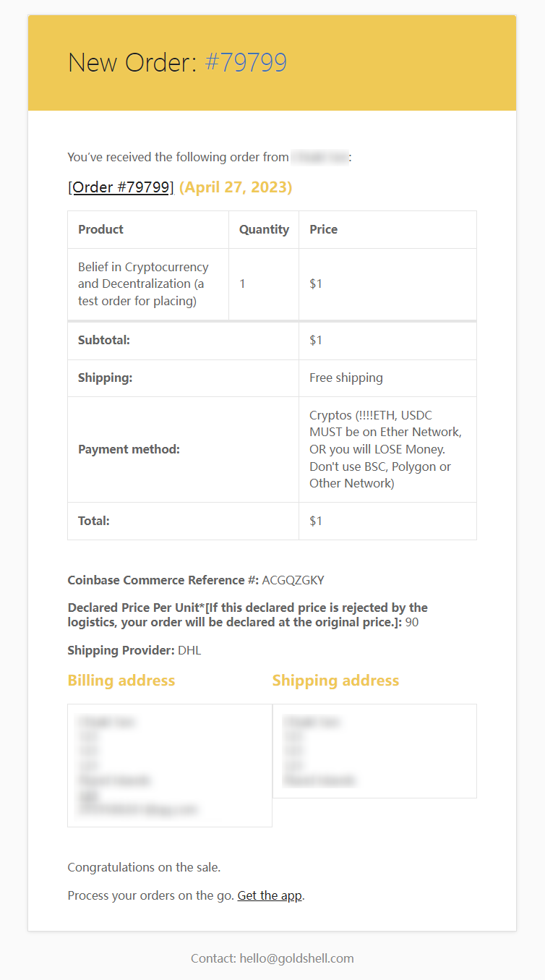Click the Free shipping cell

[x=346, y=378]
